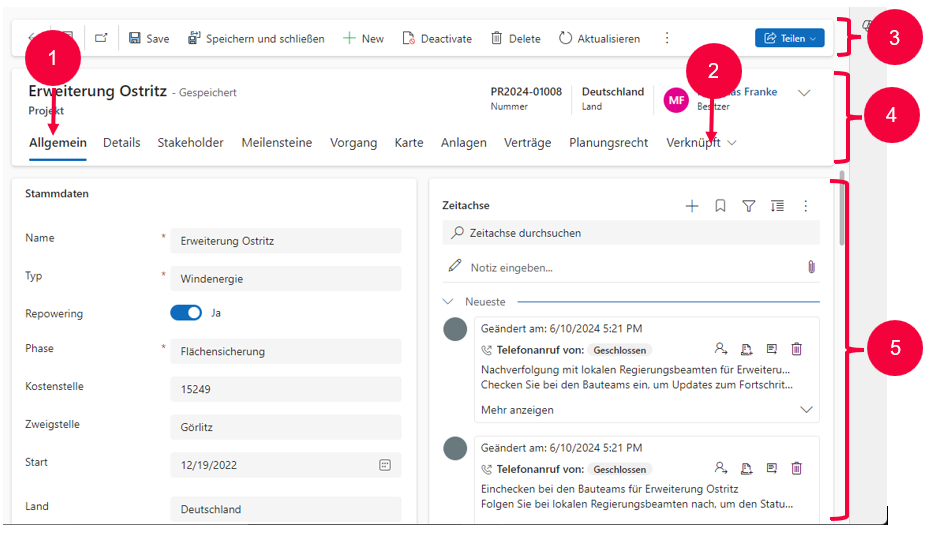
Task: Click Mehr anzeigen in first timeline entry
Action: 517,410
